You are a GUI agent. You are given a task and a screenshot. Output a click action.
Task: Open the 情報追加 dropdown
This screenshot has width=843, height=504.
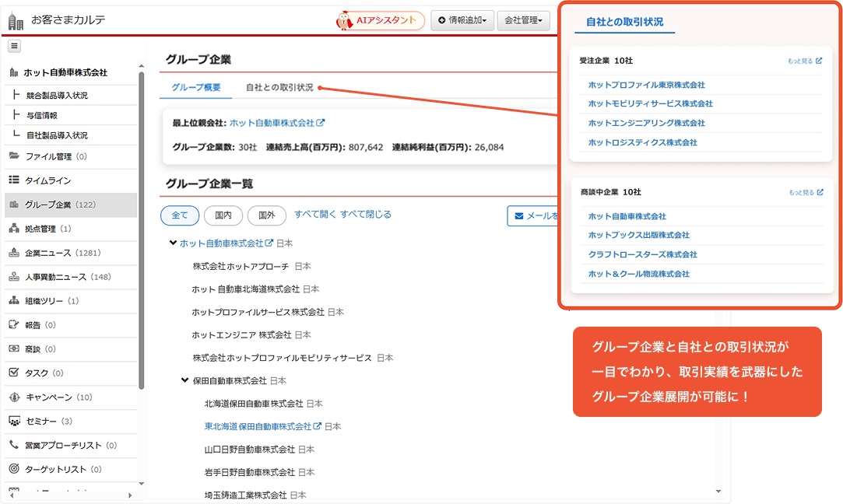click(462, 21)
